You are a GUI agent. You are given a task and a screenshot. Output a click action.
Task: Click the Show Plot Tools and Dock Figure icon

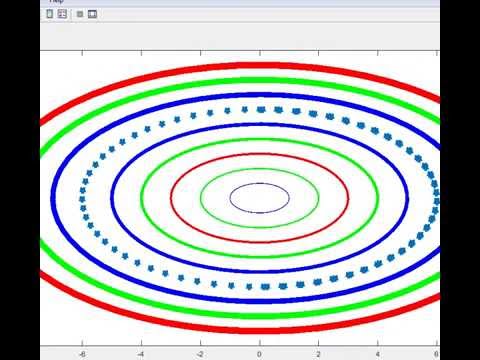coord(92,14)
